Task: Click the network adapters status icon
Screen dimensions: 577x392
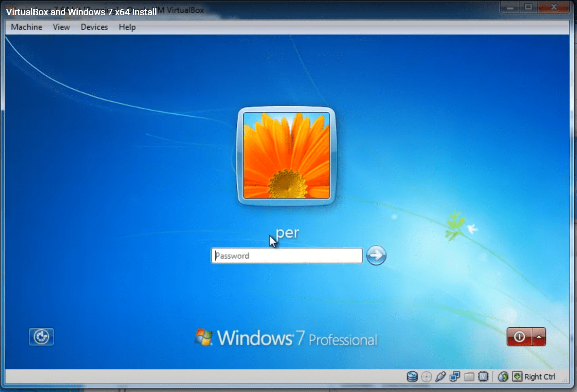Action: pyautogui.click(x=455, y=377)
